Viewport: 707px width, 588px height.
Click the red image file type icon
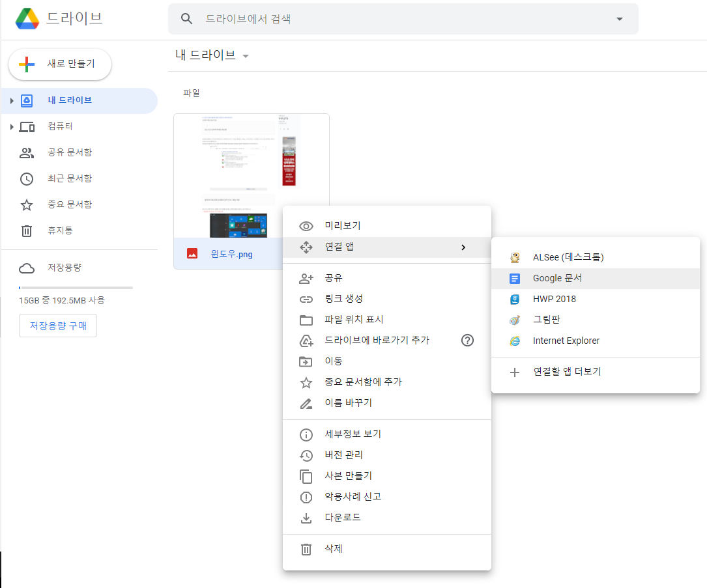pyautogui.click(x=192, y=254)
